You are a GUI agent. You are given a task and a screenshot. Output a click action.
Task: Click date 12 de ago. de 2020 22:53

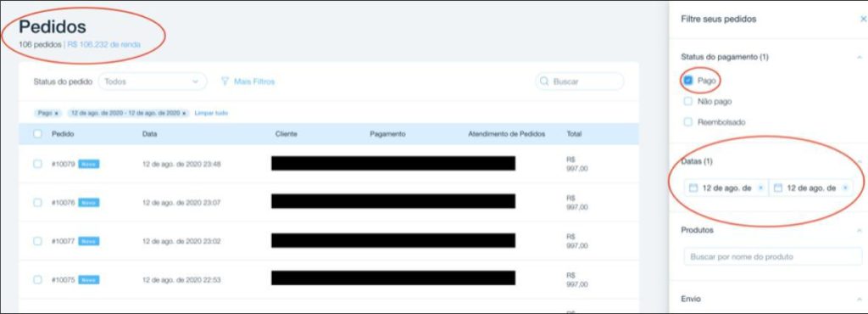(x=181, y=280)
